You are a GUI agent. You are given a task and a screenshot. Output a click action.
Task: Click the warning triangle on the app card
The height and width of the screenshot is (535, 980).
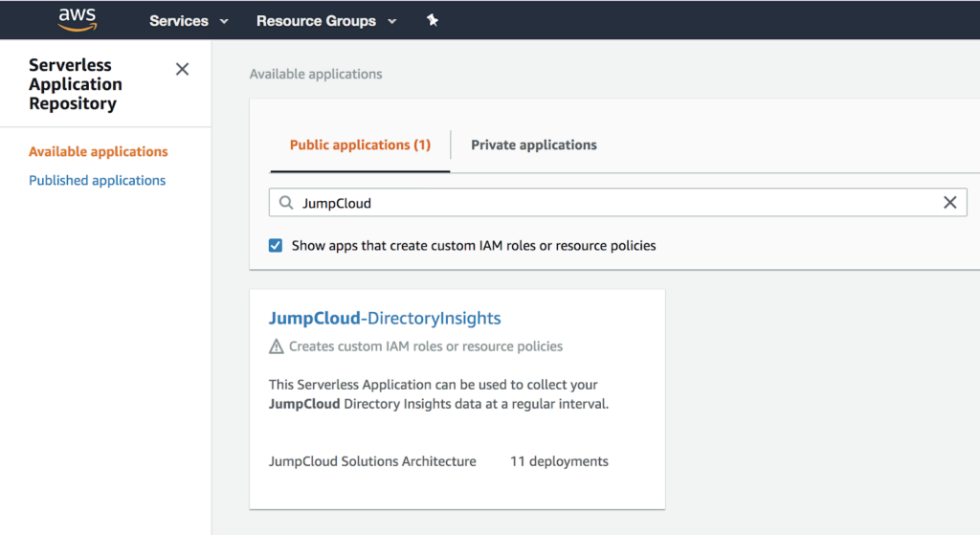click(277, 346)
